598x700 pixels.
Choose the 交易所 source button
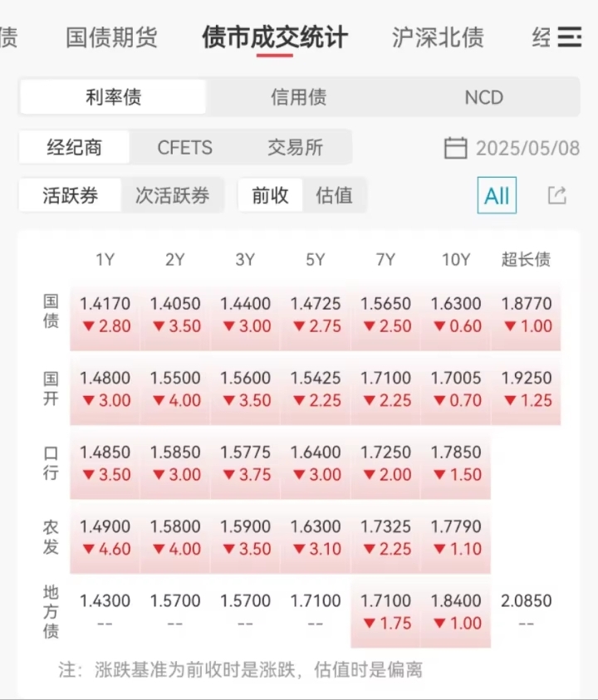[x=295, y=147]
